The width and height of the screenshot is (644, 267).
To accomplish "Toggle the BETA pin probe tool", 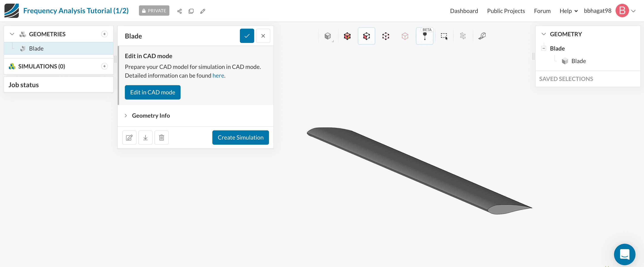I will [x=424, y=36].
